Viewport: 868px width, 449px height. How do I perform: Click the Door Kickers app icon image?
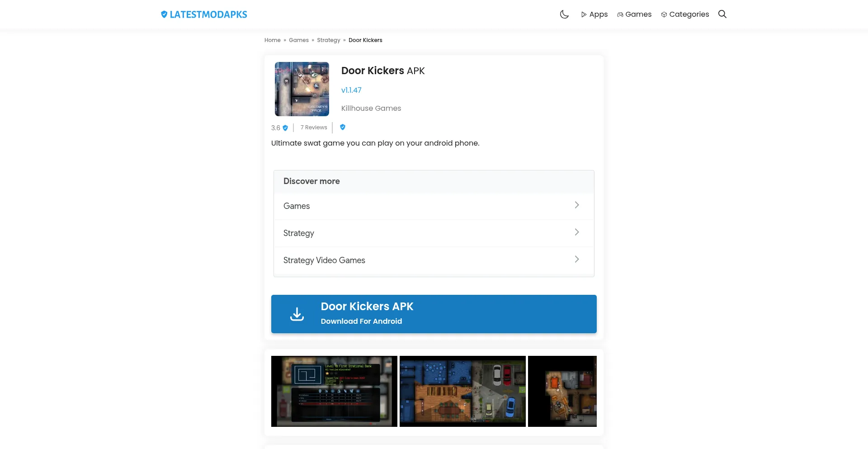[x=302, y=89]
